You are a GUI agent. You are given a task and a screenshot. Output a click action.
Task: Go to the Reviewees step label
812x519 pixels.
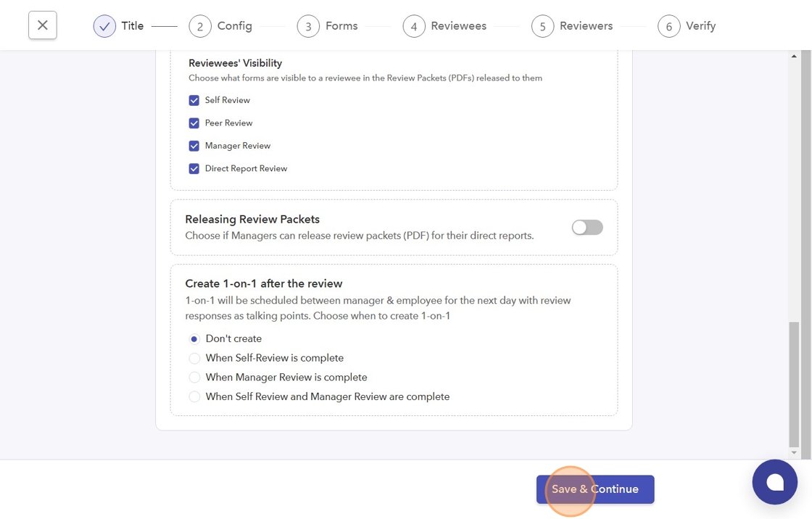tap(458, 26)
